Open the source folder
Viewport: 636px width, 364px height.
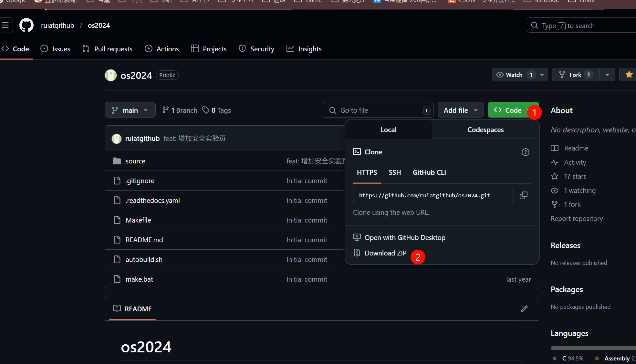pos(135,161)
